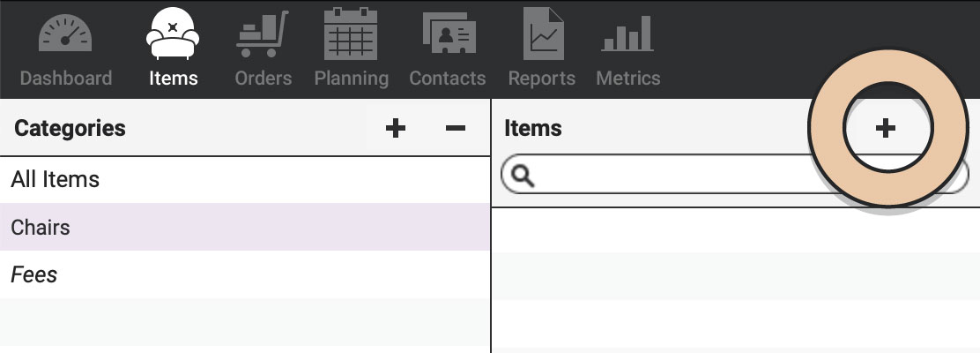Open the Dashboard gauge icon
Screen dimensions: 980x353
pyautogui.click(x=65, y=34)
